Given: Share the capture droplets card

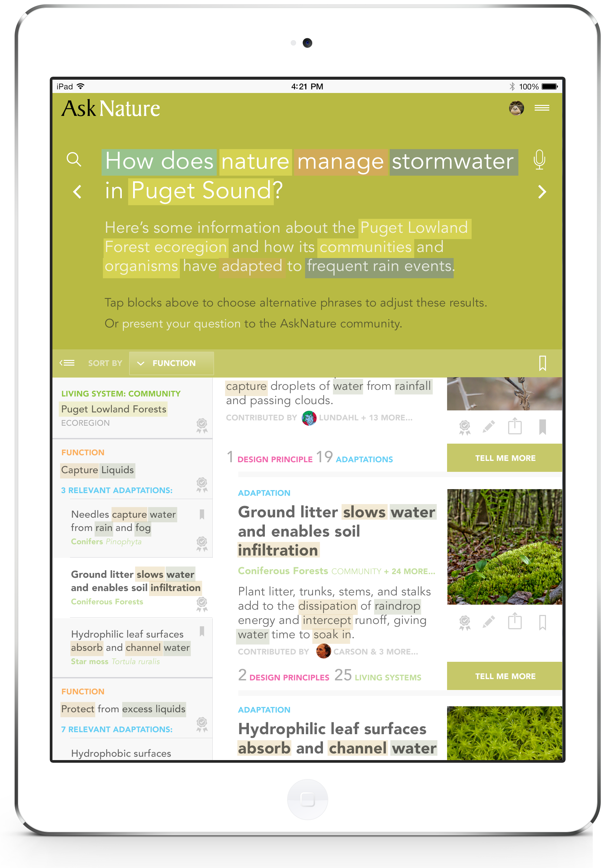Looking at the screenshot, I should tap(515, 426).
